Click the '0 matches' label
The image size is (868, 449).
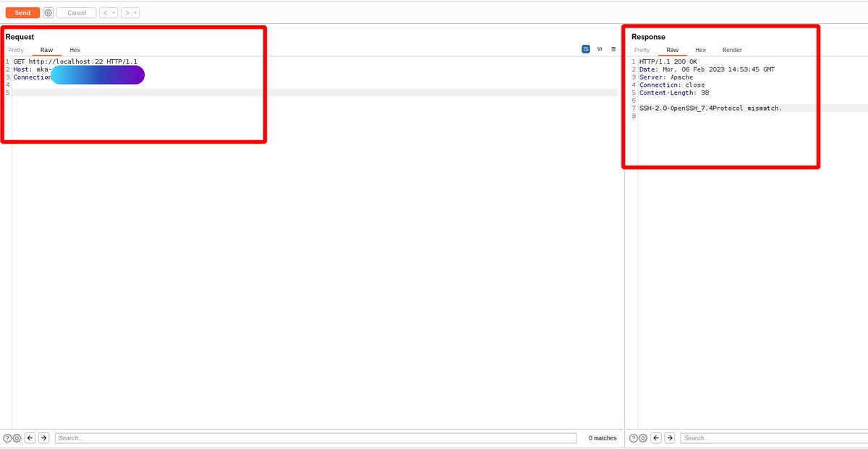[603, 438]
